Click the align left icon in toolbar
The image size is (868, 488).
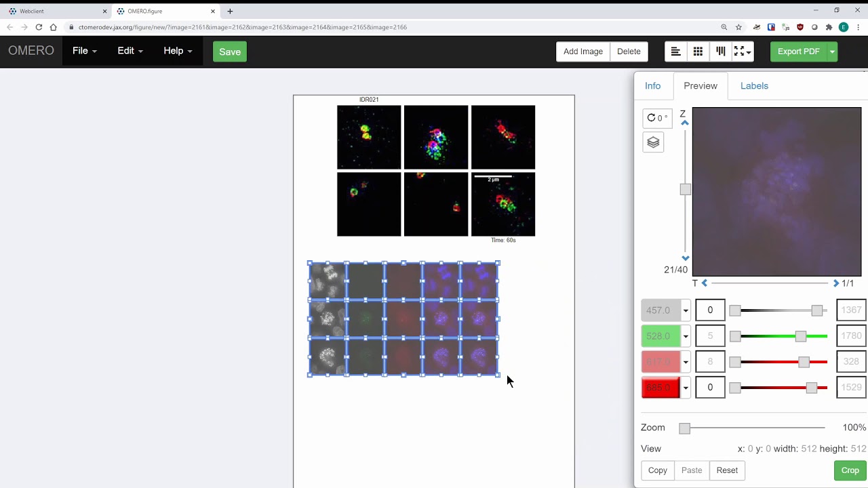pos(676,52)
